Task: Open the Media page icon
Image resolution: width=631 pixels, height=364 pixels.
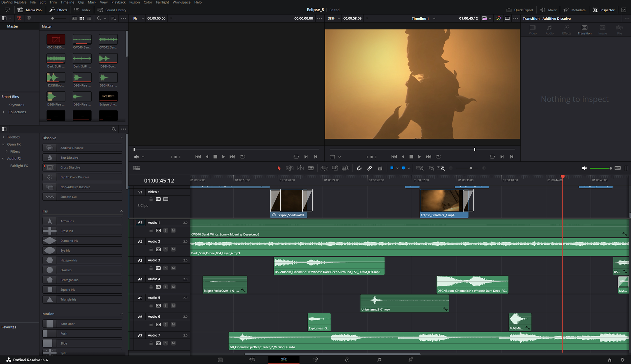Action: tap(221, 360)
